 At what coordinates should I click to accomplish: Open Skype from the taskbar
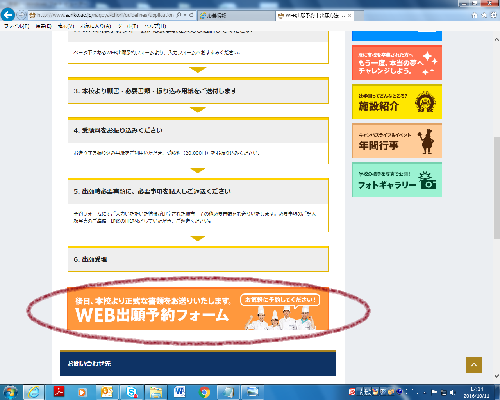coord(132,392)
